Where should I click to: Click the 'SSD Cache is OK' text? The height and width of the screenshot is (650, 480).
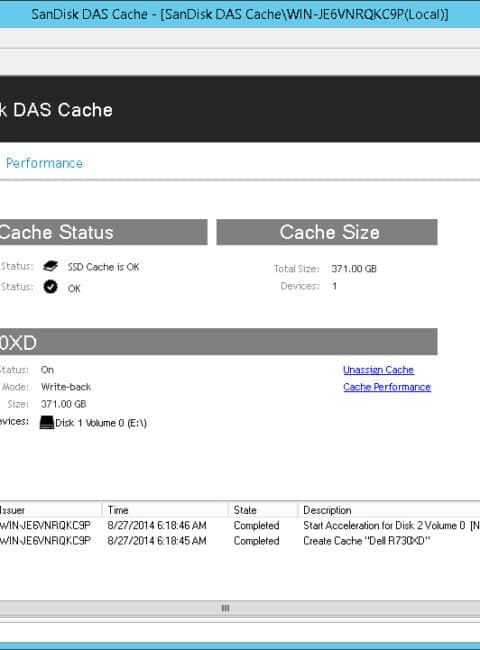[104, 267]
